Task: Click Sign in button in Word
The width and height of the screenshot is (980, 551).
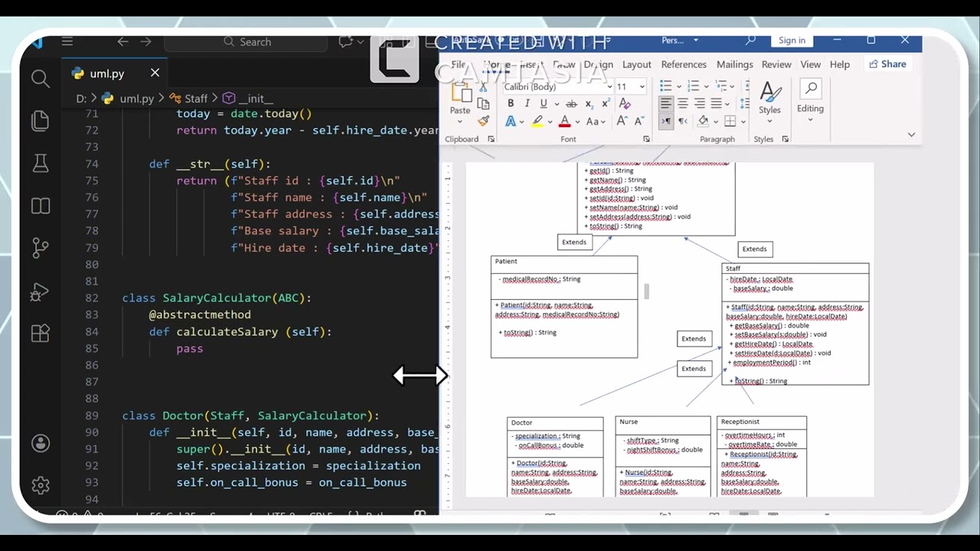Action: point(792,41)
